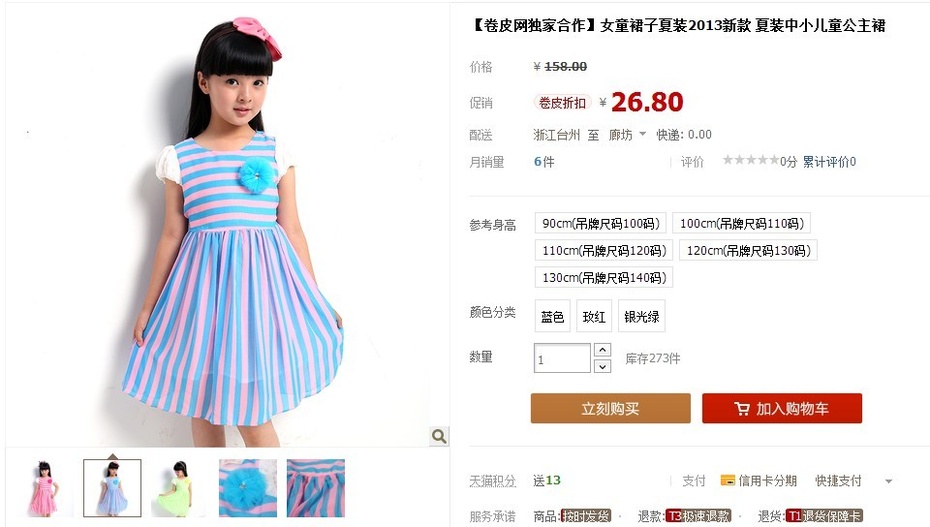Click the 立刻购买 buy now button
This screenshot has width=930, height=527.
click(x=610, y=408)
